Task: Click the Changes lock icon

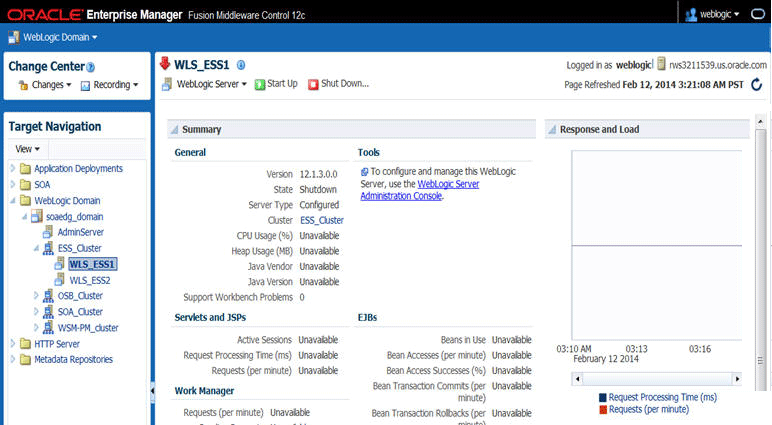Action: [23, 85]
